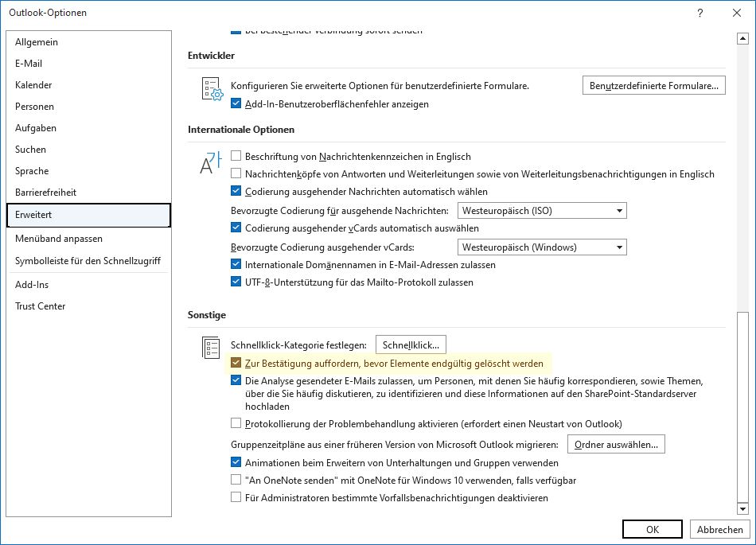
Task: Select the Personen category
Action: click(x=88, y=107)
